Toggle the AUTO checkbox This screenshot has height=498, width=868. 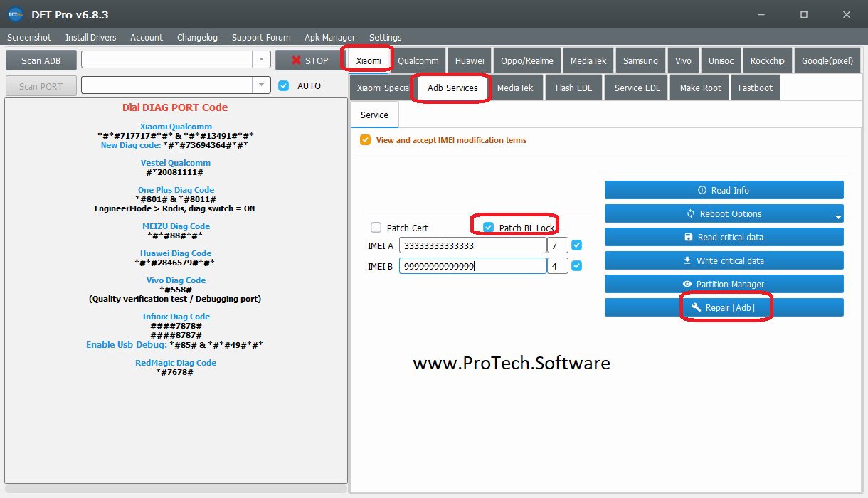[x=284, y=85]
